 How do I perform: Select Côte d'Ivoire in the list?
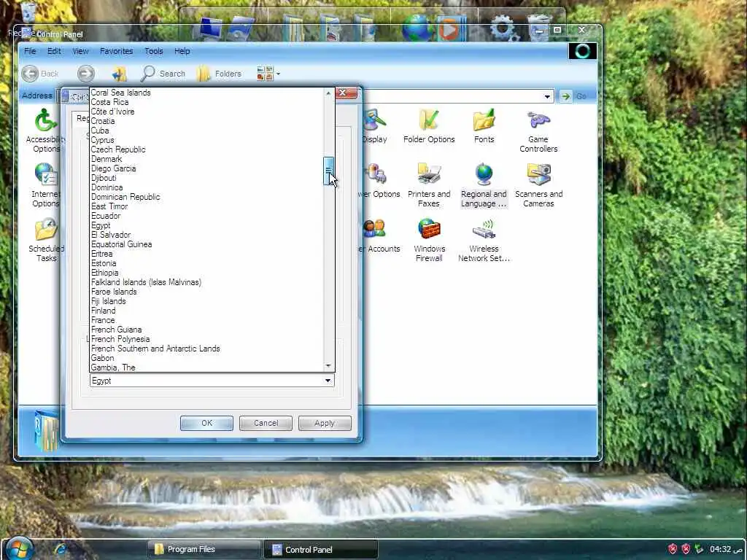(112, 112)
